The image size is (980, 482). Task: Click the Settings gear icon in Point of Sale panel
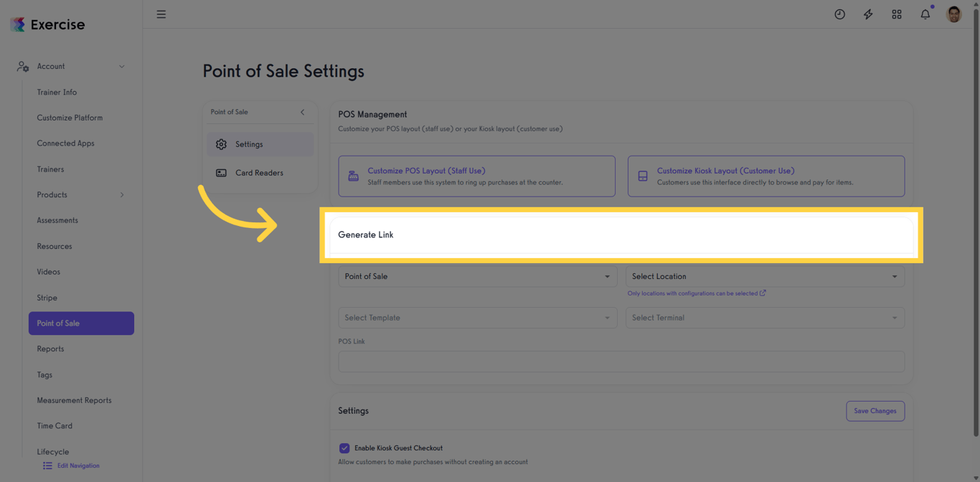point(222,144)
